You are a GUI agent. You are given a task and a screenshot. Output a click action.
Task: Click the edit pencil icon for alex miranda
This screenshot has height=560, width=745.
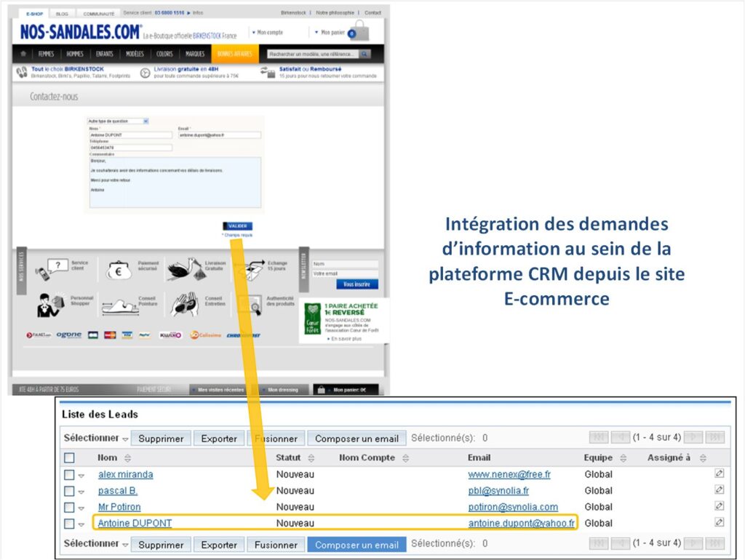pyautogui.click(x=719, y=474)
